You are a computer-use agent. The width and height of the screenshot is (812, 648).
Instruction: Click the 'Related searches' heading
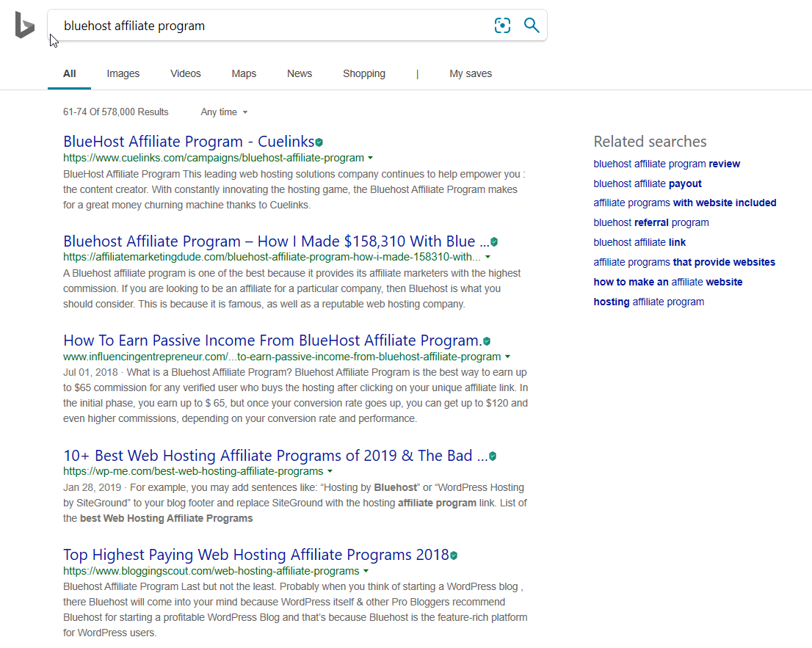650,142
